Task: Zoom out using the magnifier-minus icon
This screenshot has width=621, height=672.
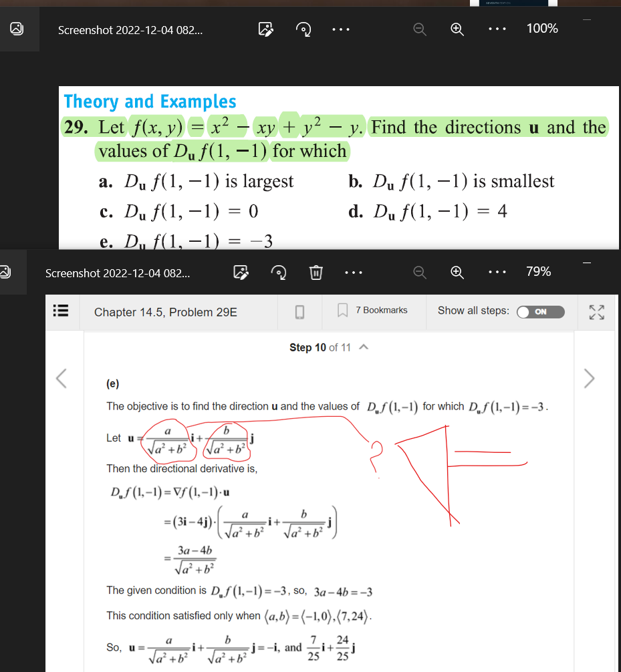Action: (419, 29)
